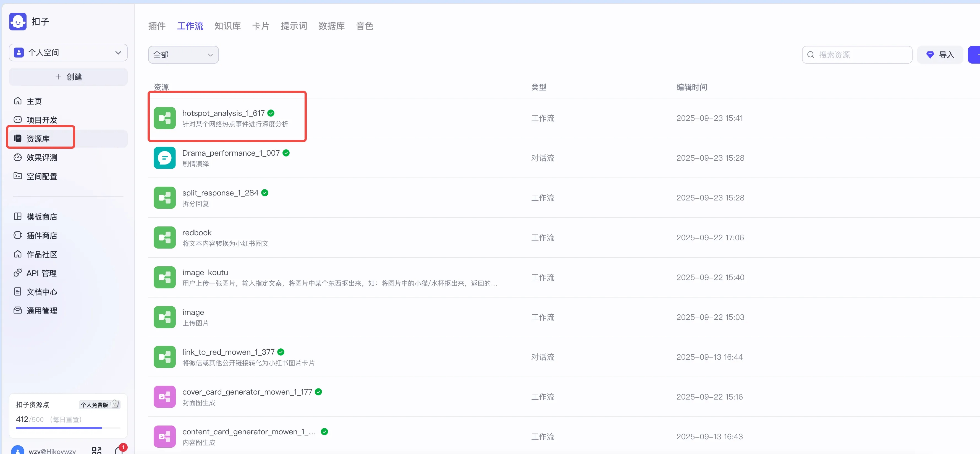Expand the 个人空间 workspace dropdown

coord(68,53)
